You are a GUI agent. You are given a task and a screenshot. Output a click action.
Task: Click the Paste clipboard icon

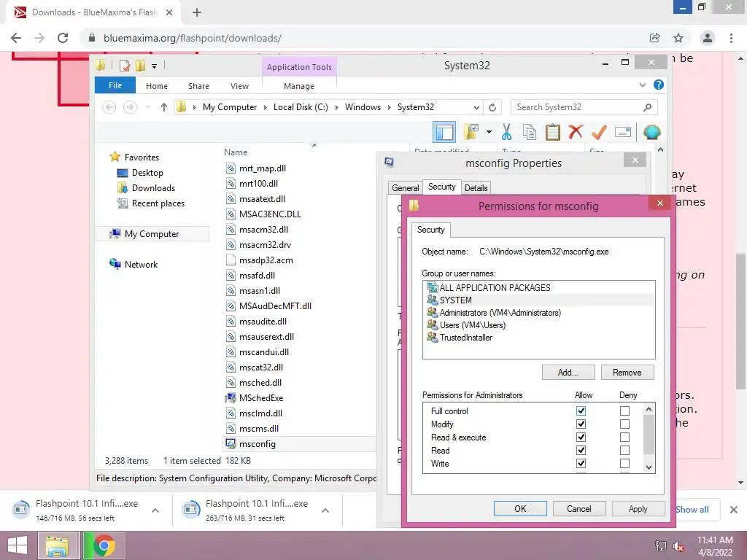553,132
